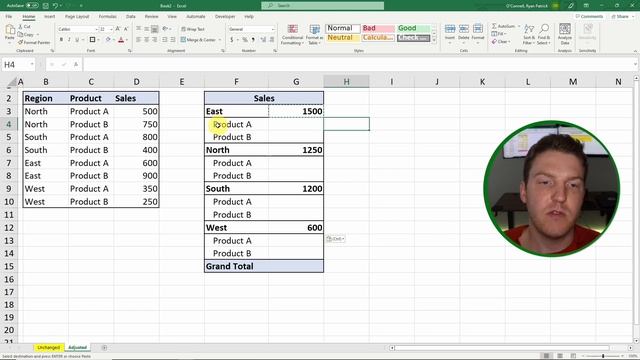Image resolution: width=640 pixels, height=360 pixels.
Task: Click the Save icon in title bar
Action: pos(45,6)
